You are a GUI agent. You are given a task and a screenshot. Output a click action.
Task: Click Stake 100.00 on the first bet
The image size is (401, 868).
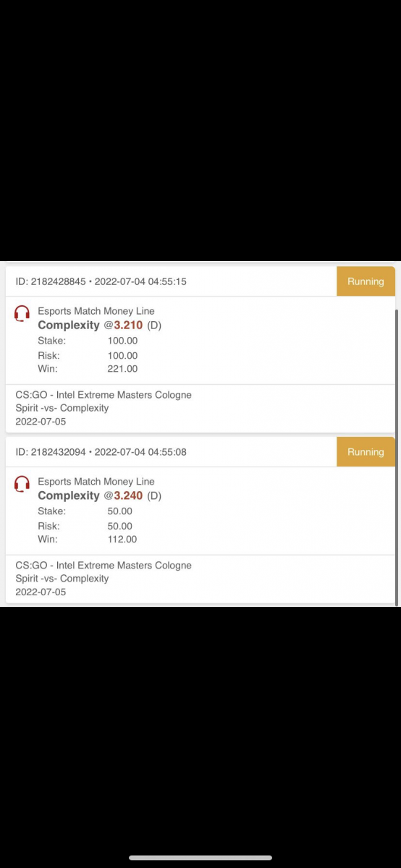[x=88, y=341]
